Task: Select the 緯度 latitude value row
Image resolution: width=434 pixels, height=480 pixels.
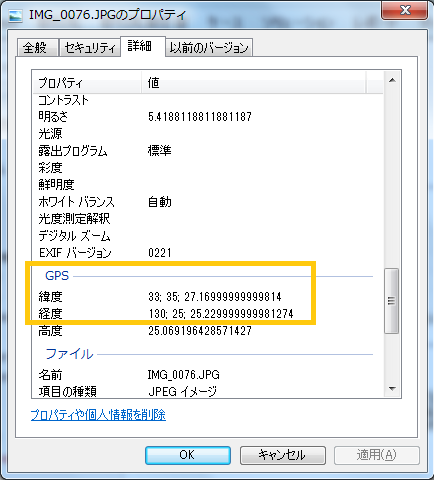Action: (x=208, y=297)
